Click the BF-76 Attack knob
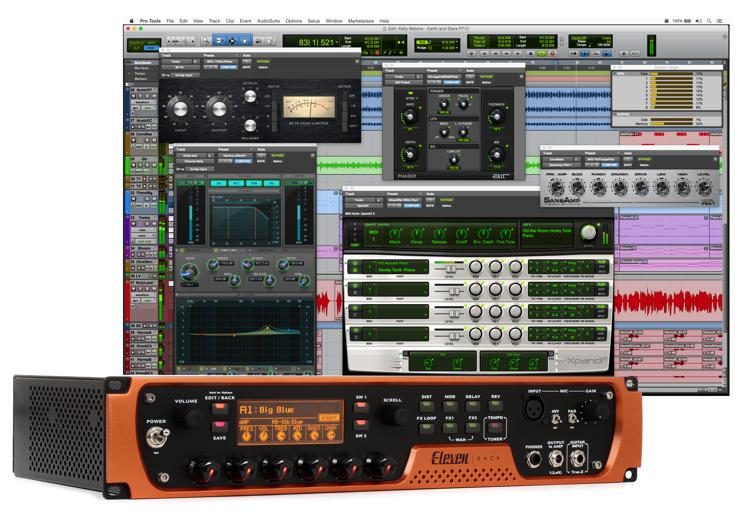The width and height of the screenshot is (750, 526). point(250,97)
